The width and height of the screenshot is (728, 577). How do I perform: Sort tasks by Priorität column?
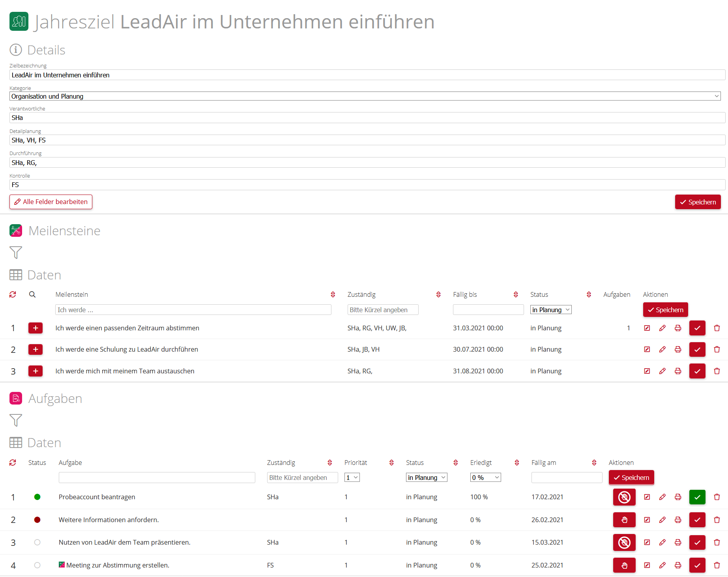391,463
